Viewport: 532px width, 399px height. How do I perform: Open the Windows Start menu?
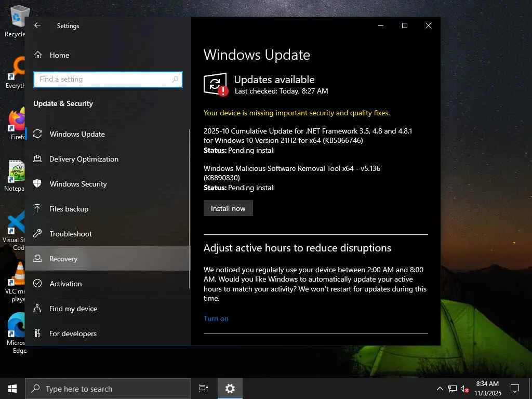coord(12,389)
